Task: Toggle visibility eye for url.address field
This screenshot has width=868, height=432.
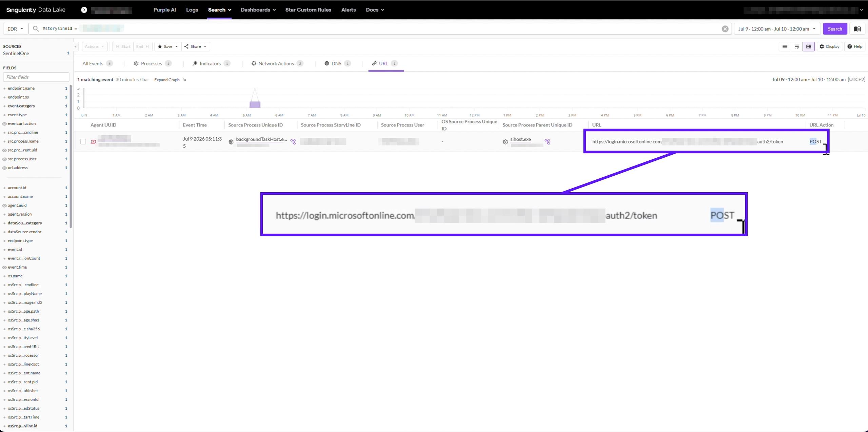Action: coord(4,168)
